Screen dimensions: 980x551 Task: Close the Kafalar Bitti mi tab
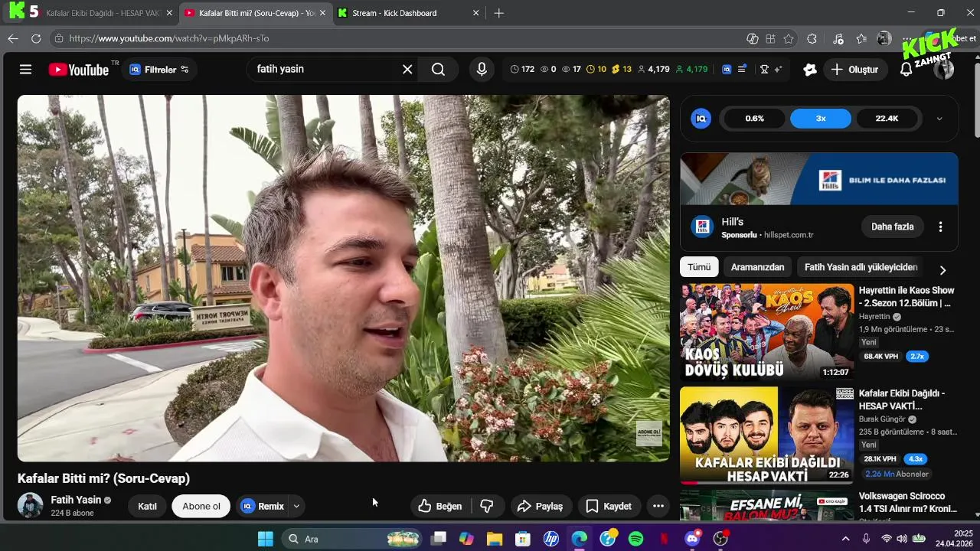[322, 13]
